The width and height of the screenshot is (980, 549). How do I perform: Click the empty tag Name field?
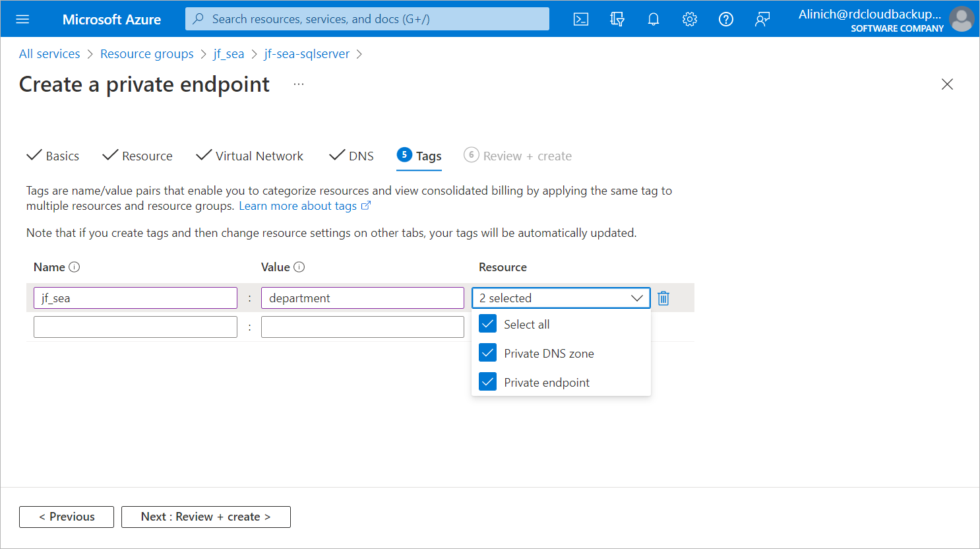[x=135, y=327]
